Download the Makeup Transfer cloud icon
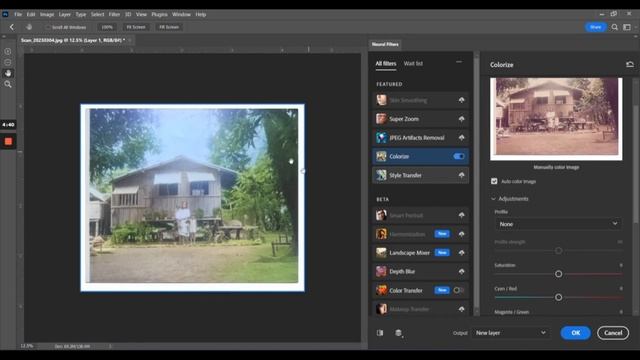Viewport: 640px width, 360px height. [x=461, y=309]
